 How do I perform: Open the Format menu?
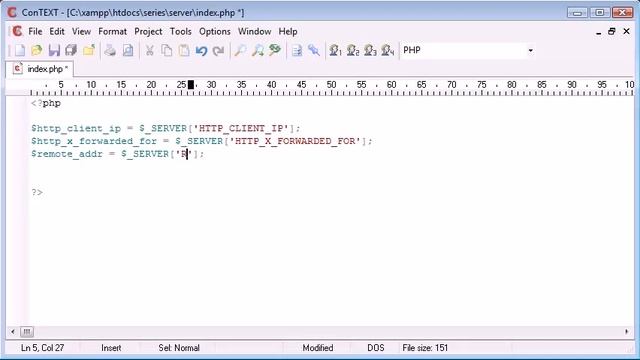click(x=112, y=31)
